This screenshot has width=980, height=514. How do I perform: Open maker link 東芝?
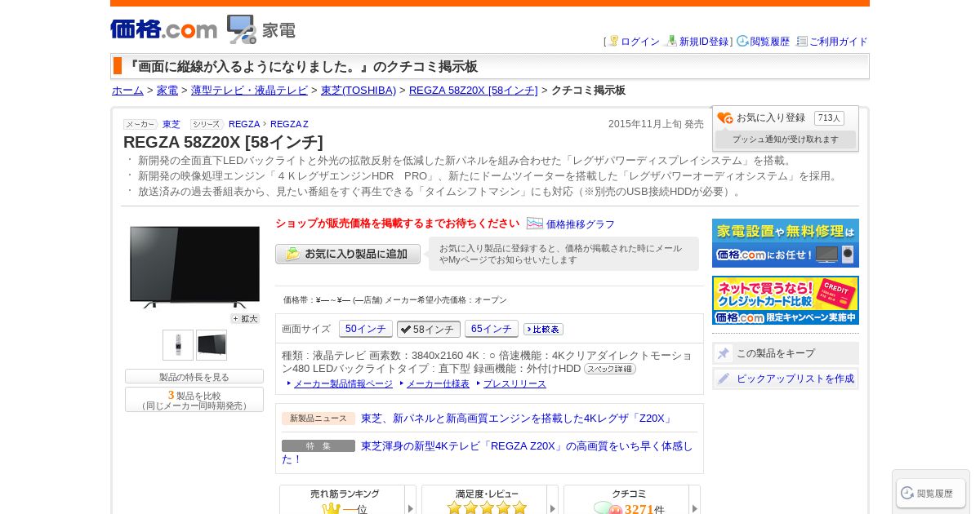coord(171,124)
